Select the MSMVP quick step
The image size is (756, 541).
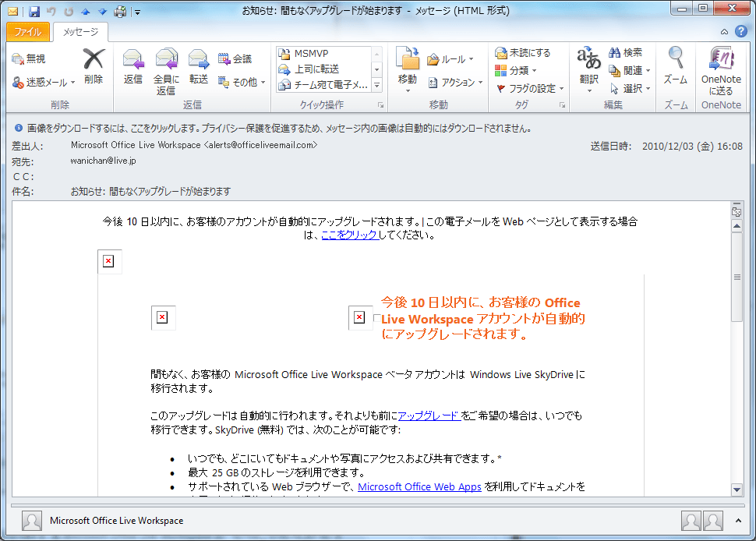coord(324,54)
